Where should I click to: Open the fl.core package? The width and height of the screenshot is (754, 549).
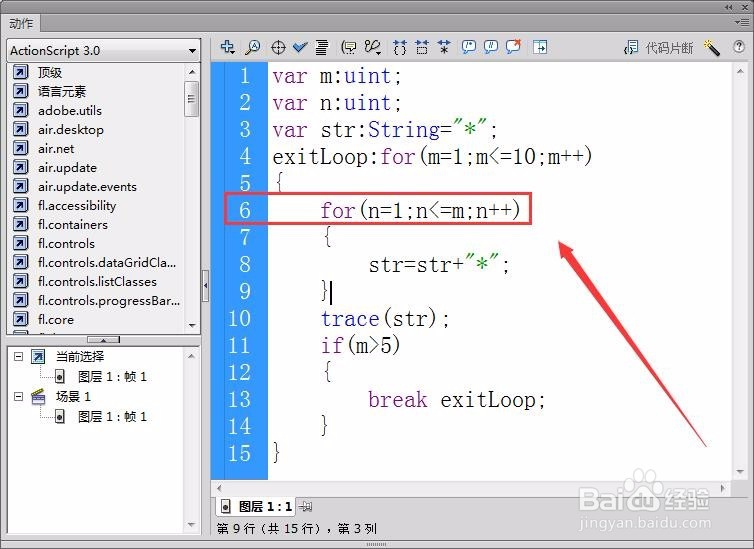click(x=56, y=320)
